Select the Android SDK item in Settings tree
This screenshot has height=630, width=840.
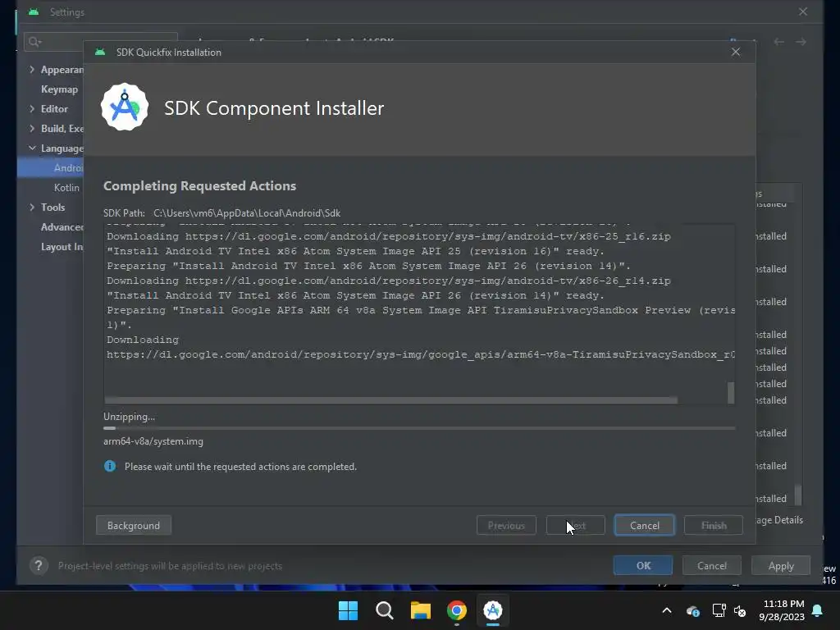coord(50,167)
